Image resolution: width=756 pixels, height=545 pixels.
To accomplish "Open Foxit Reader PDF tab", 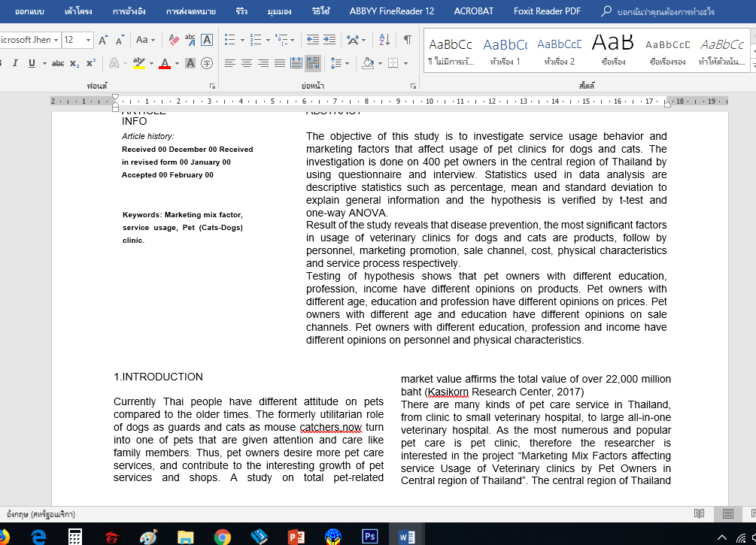I will click(x=547, y=11).
